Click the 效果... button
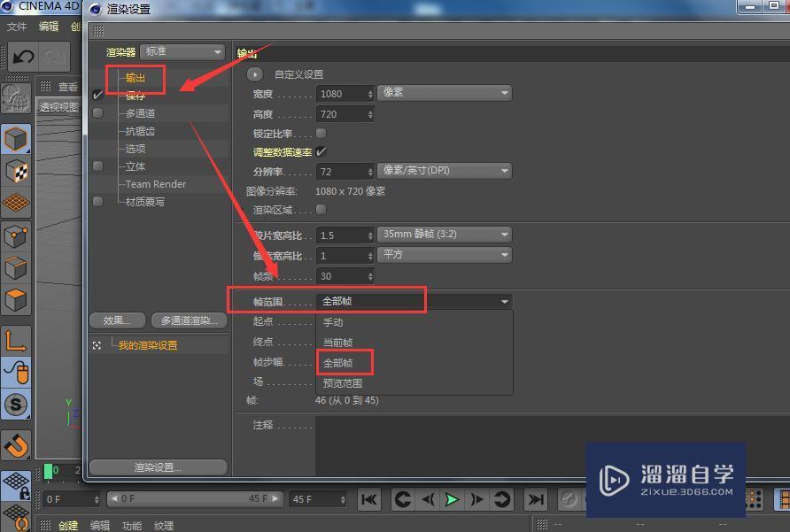The image size is (790, 532). [117, 320]
